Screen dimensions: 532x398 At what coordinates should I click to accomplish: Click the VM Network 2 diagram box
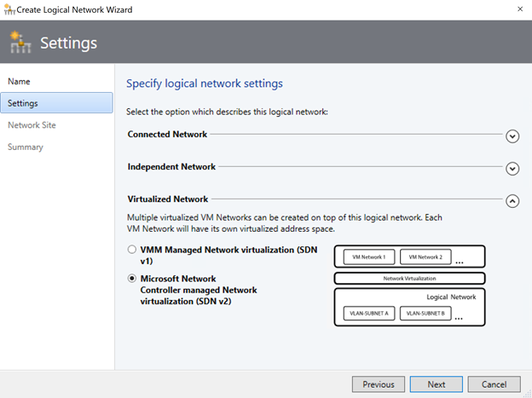425,257
